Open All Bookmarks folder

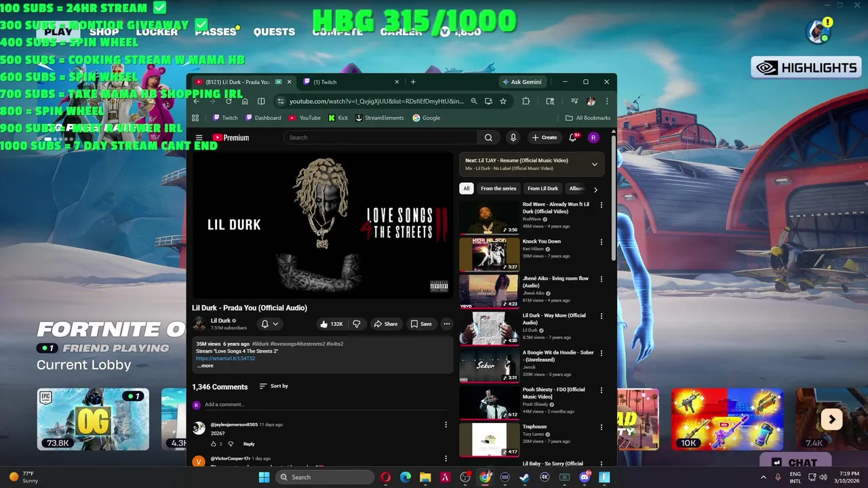[x=588, y=118]
